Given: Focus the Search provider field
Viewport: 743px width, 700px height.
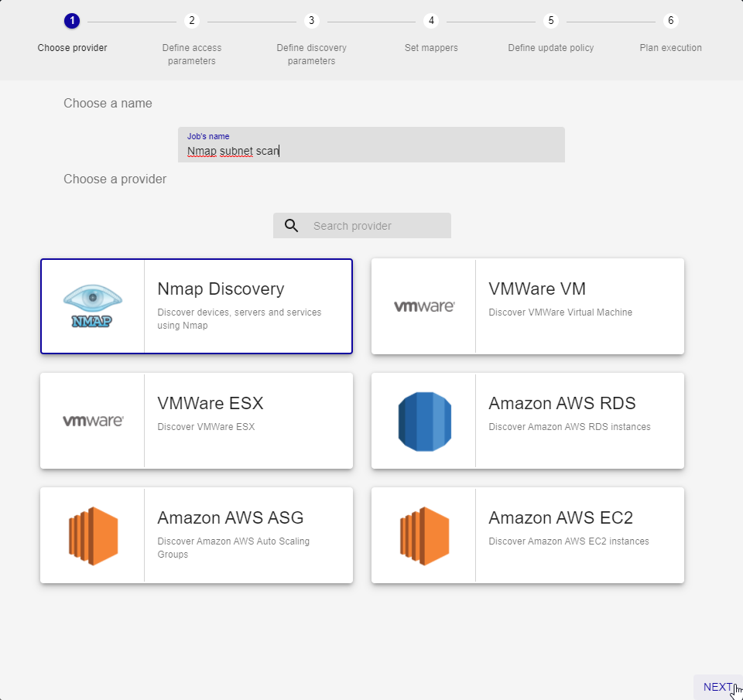Looking at the screenshot, I should coord(362,226).
